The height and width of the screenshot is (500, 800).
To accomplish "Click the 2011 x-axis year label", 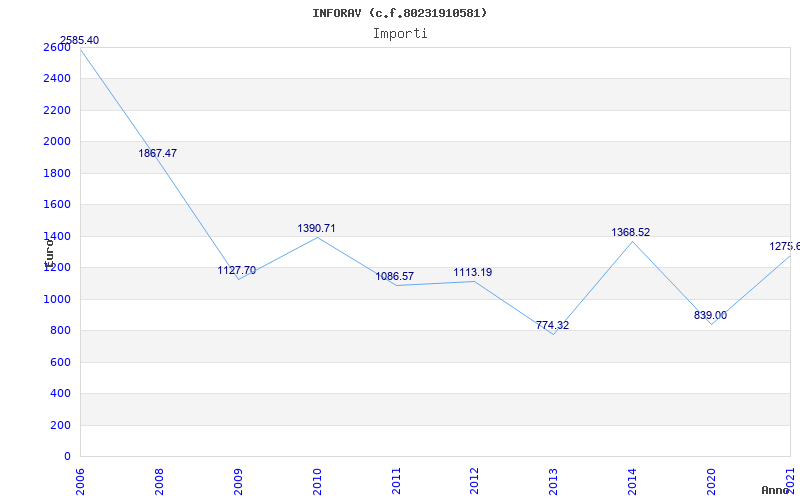I will [x=396, y=482].
